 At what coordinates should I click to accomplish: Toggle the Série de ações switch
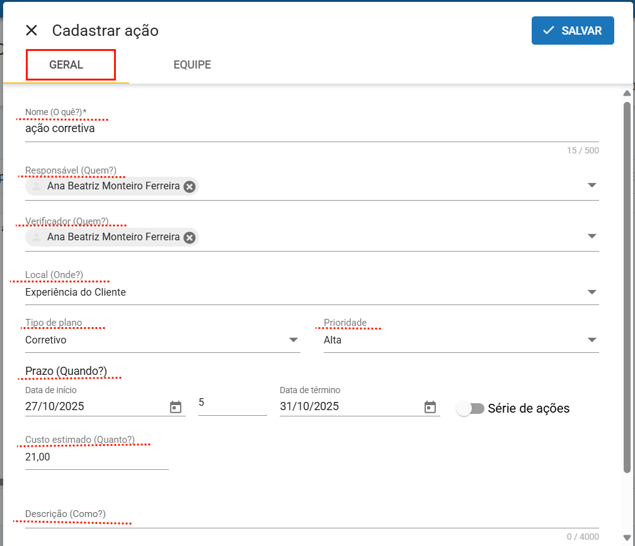pyautogui.click(x=470, y=408)
